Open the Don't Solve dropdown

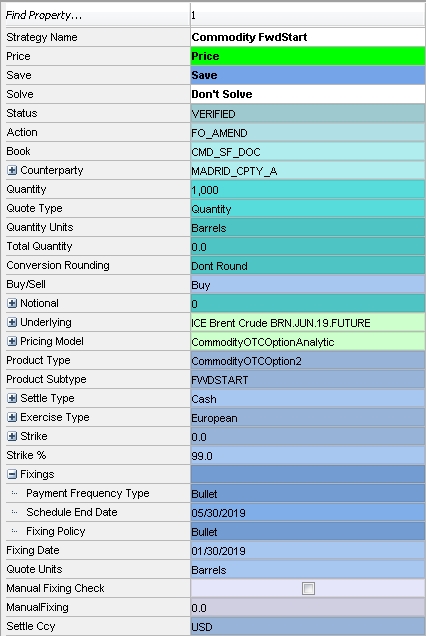click(x=308, y=94)
